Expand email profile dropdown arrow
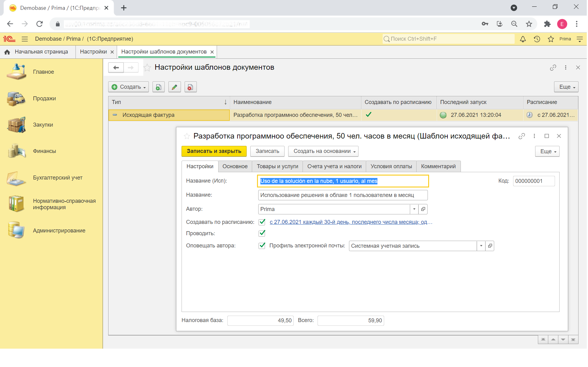The height and width of the screenshot is (367, 588). point(482,246)
